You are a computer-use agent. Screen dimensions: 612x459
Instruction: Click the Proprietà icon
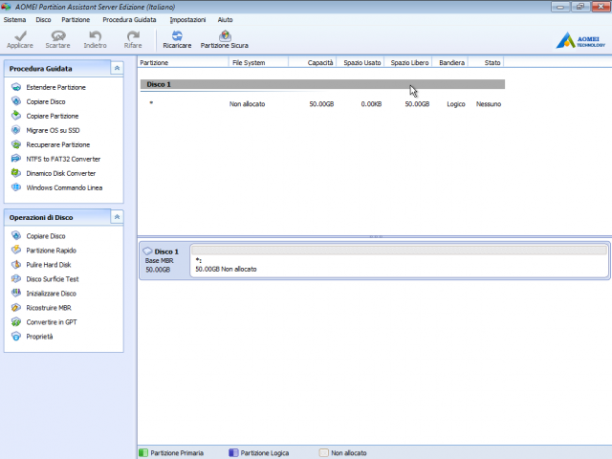pos(16,336)
